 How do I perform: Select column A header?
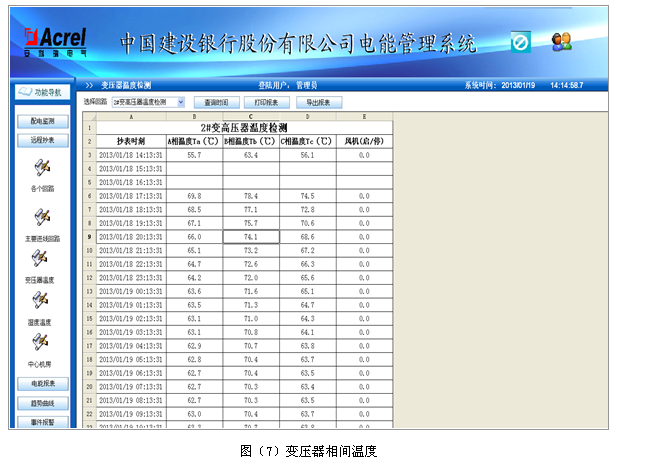click(x=131, y=117)
